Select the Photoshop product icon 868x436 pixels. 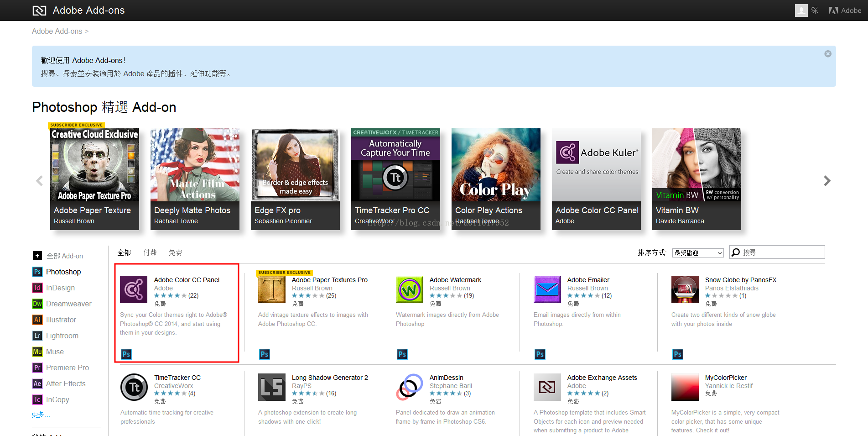point(37,272)
